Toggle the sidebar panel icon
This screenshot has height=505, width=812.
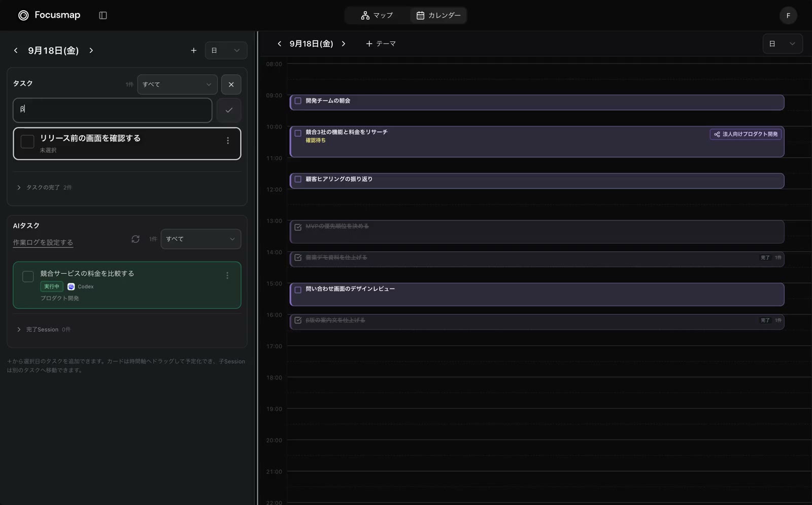coord(103,15)
